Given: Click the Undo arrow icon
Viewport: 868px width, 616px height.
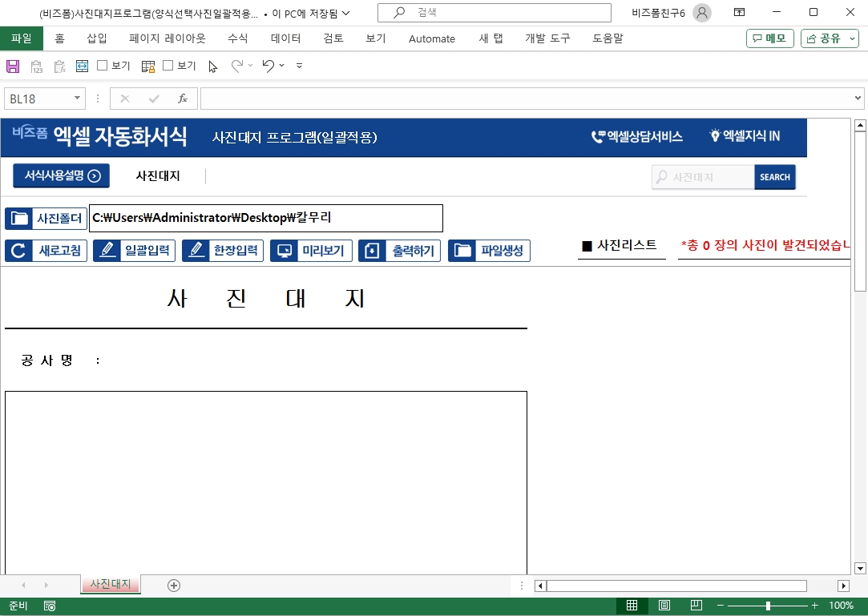Looking at the screenshot, I should point(268,66).
